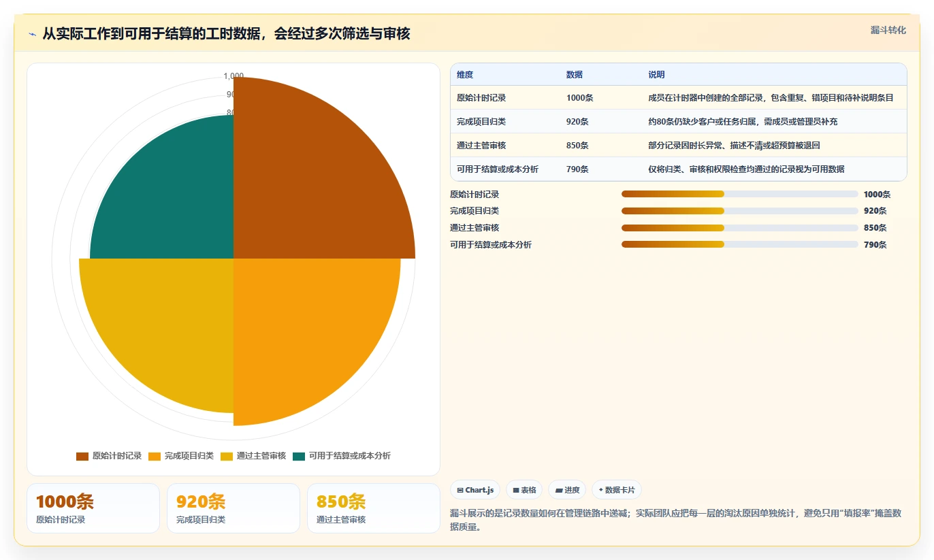Toggle the teal 可用于结算或成本分析 legend swatch
This screenshot has width=934, height=560.
coord(299,456)
